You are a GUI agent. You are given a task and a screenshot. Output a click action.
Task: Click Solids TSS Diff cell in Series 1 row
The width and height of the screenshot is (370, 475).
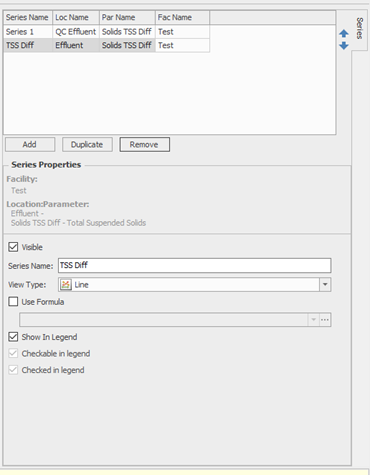pos(127,32)
